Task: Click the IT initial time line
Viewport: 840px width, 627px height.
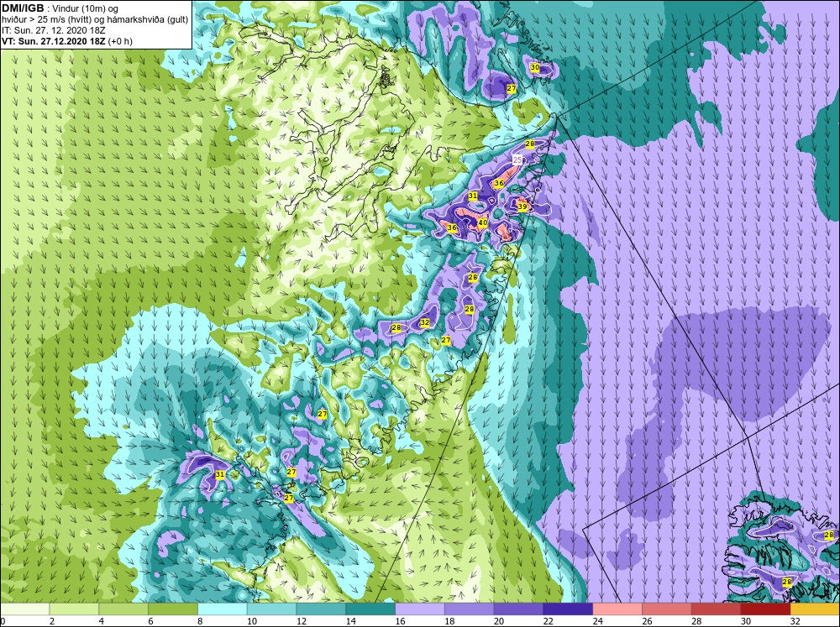Action: 54,30
